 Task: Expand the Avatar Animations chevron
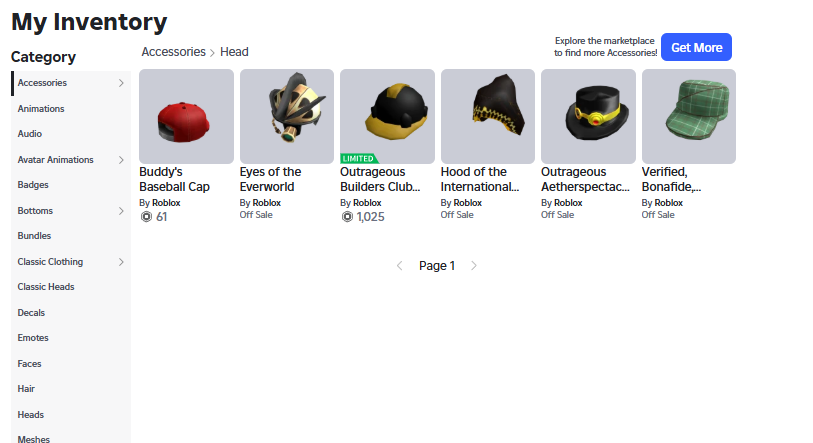[x=121, y=160]
